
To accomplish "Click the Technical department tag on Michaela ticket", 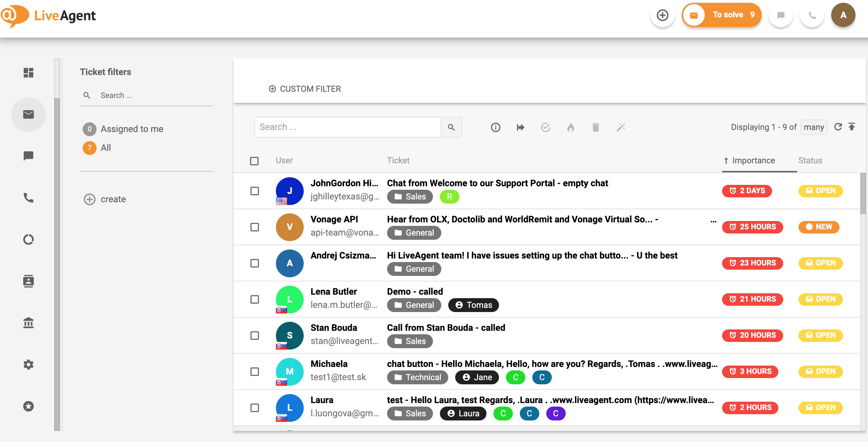I will tap(418, 377).
